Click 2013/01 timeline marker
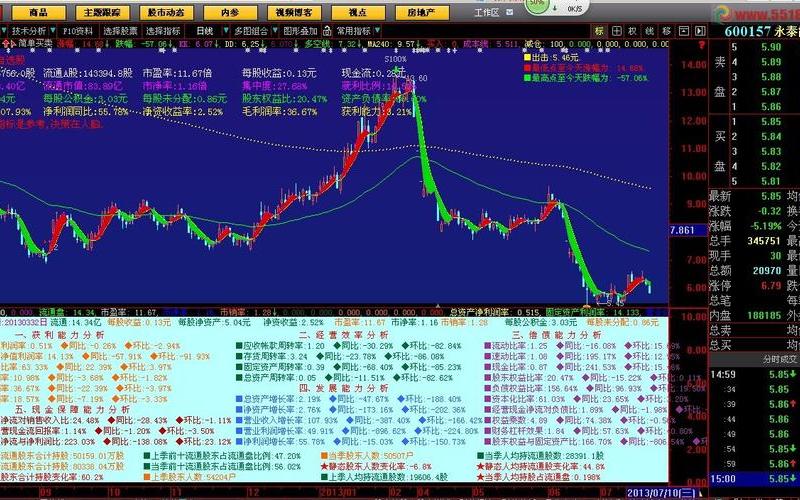This screenshot has height=500, width=800. click(337, 493)
